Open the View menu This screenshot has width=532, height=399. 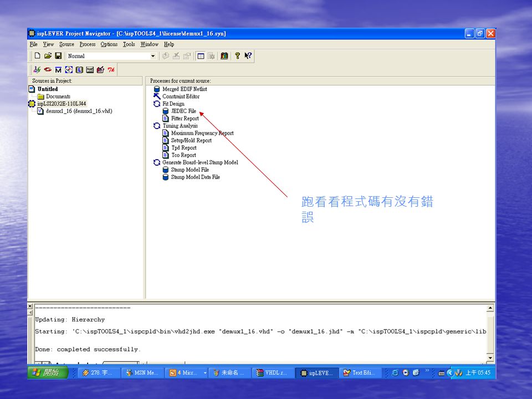pyautogui.click(x=48, y=44)
